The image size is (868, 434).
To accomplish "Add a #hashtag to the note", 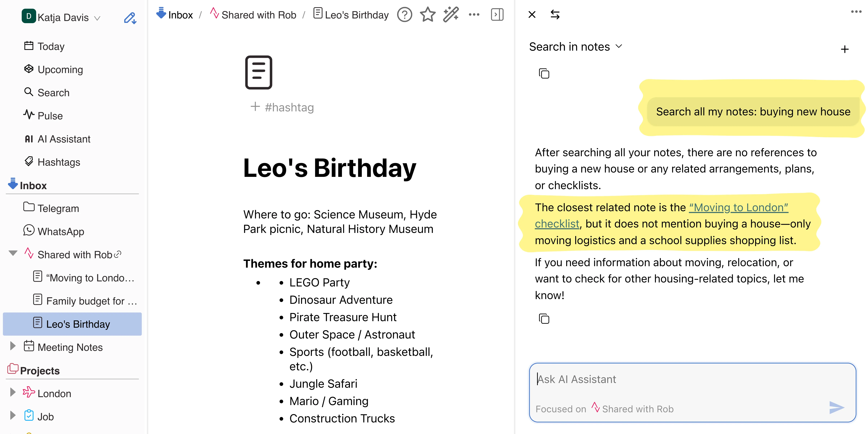I will 282,107.
